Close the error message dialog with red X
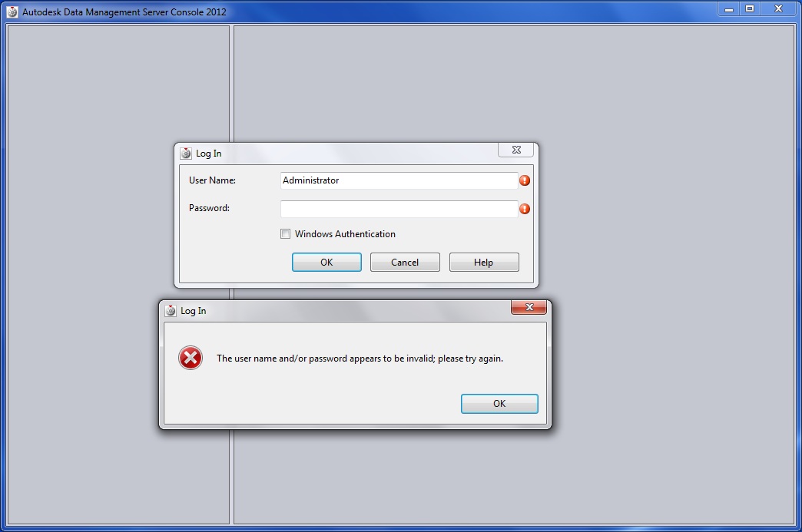 pos(529,307)
